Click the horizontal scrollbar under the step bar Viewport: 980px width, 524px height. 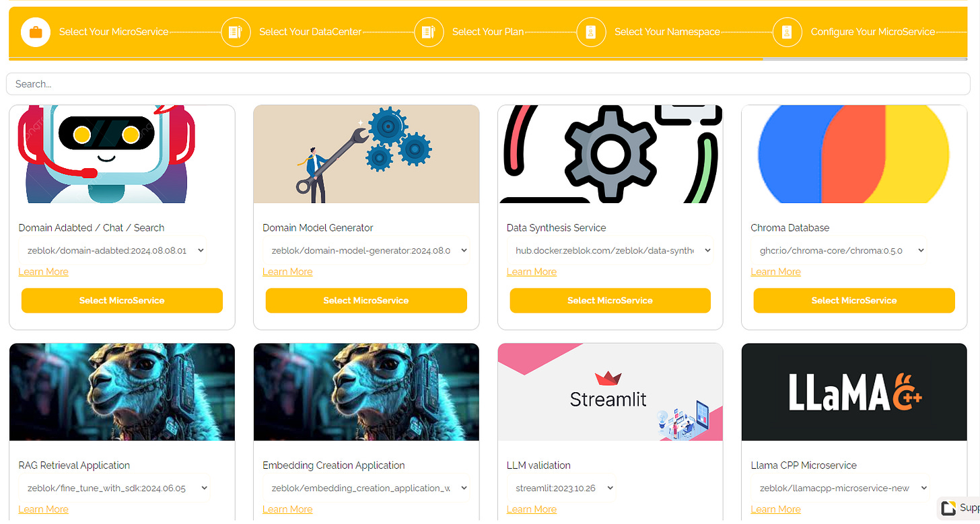866,59
